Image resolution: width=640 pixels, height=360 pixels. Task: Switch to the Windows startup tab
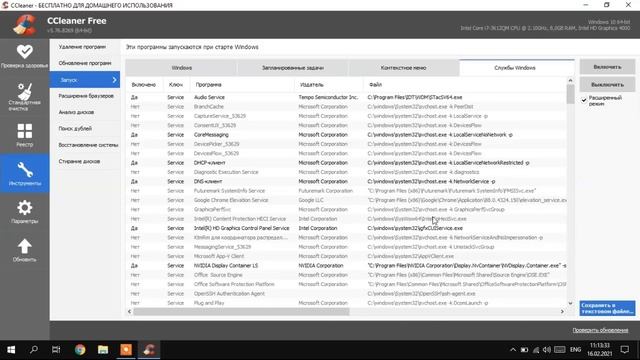(182, 68)
